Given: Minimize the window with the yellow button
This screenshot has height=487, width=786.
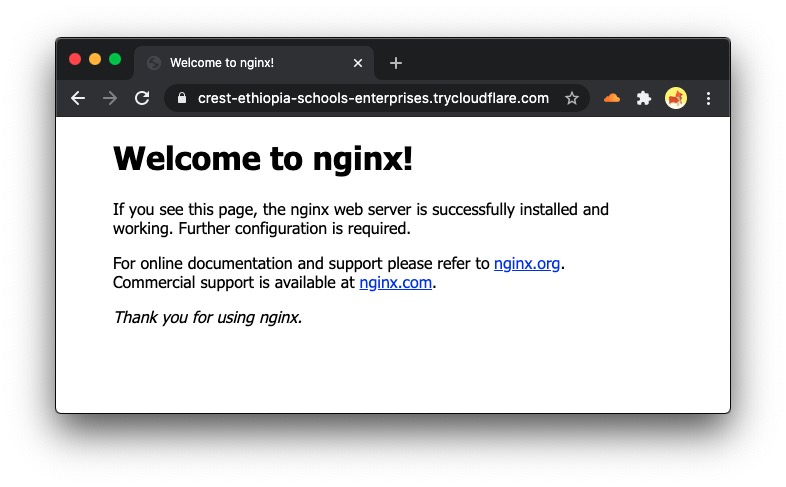Looking at the screenshot, I should point(95,59).
